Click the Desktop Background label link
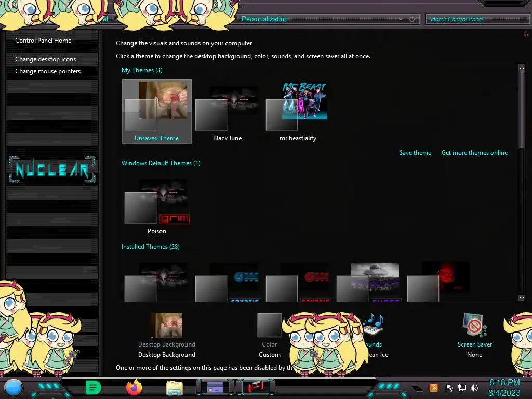The height and width of the screenshot is (399, 532). [167, 344]
